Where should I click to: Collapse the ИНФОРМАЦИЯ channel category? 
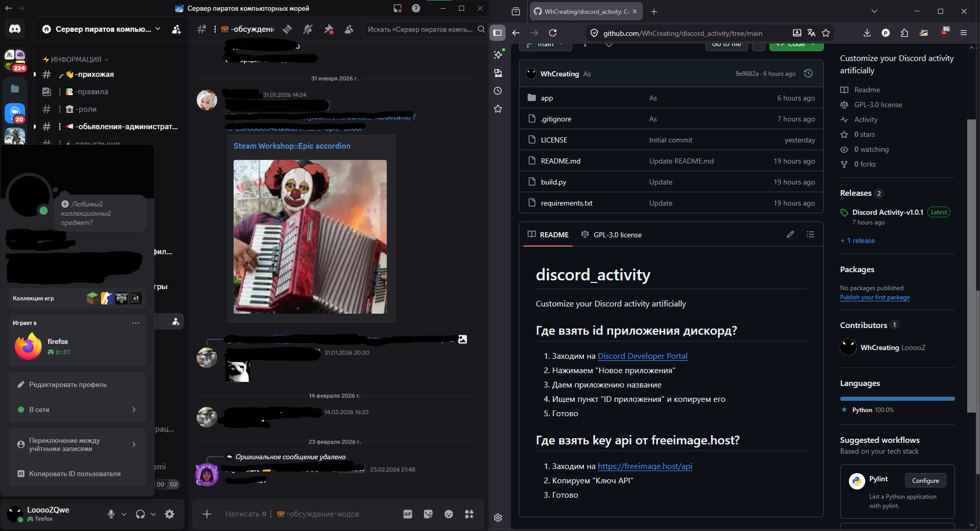point(76,59)
